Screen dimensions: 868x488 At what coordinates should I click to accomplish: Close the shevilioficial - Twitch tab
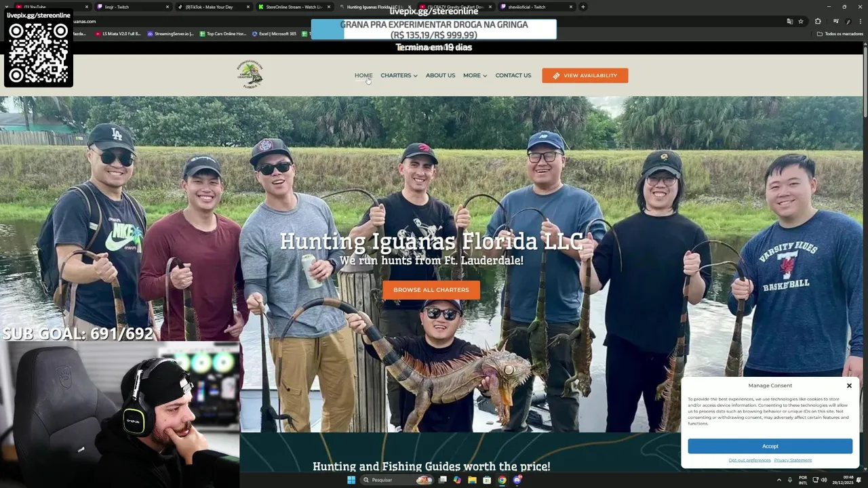pos(571,7)
